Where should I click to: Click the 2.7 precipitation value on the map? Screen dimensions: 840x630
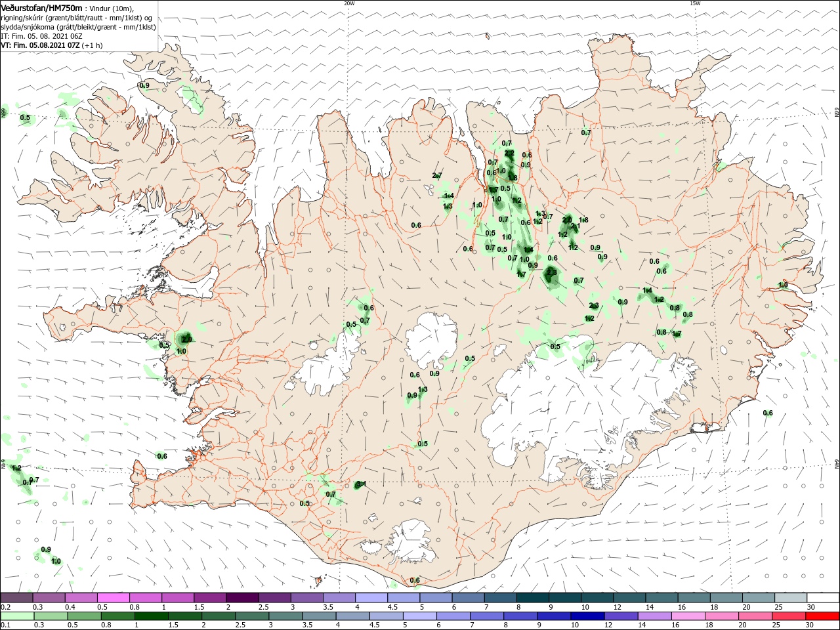coord(437,176)
